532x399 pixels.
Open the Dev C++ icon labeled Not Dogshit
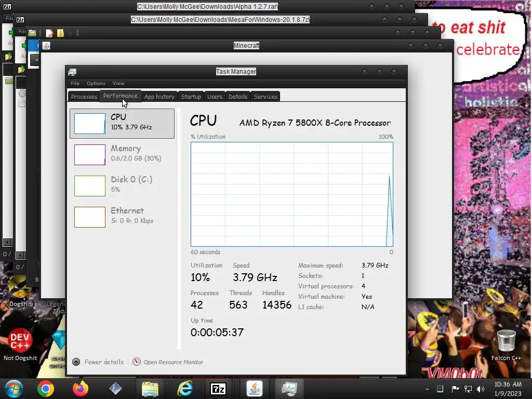[x=20, y=344]
